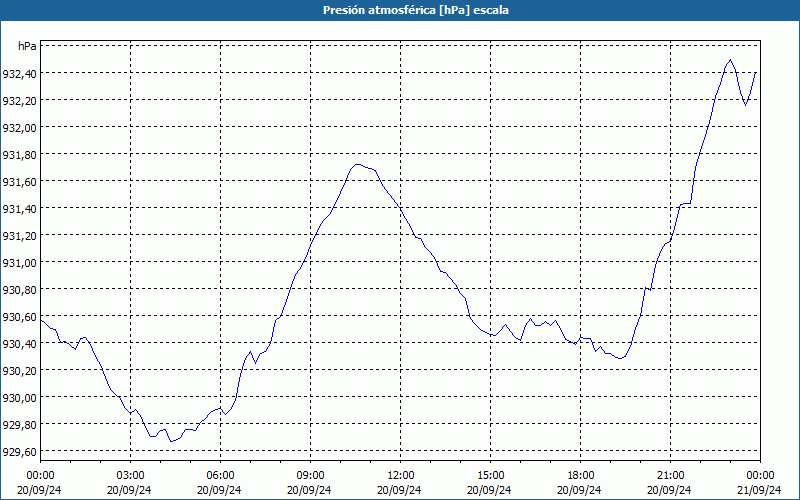Choose the '931,00' pressure axis value
The width and height of the screenshot is (800, 500).
19,263
